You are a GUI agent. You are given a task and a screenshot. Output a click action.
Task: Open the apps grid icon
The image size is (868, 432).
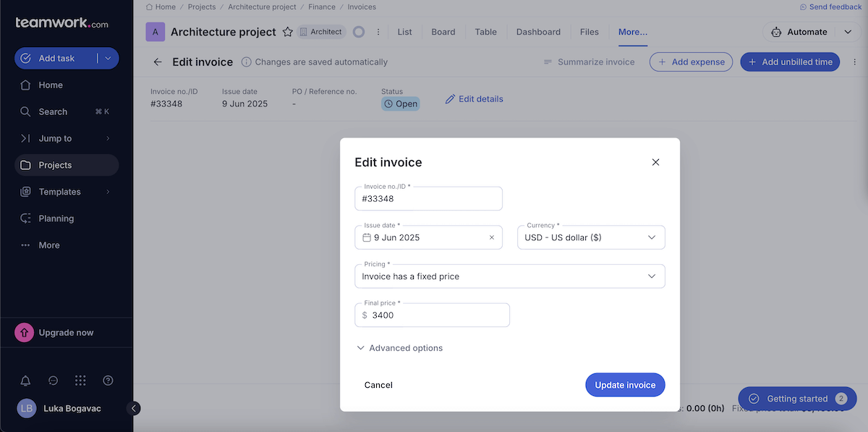pyautogui.click(x=80, y=380)
